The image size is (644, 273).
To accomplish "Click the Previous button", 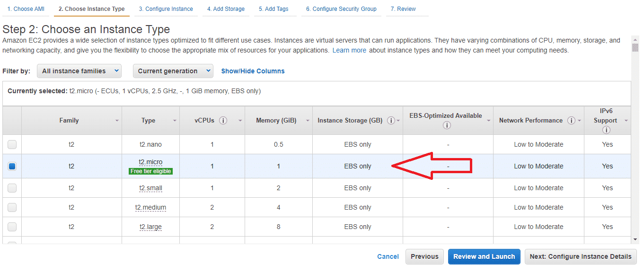I will [424, 256].
